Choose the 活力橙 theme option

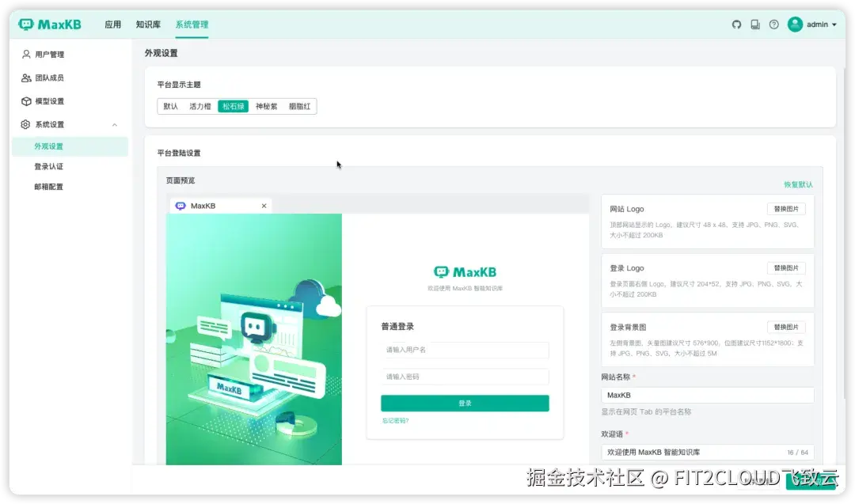200,106
